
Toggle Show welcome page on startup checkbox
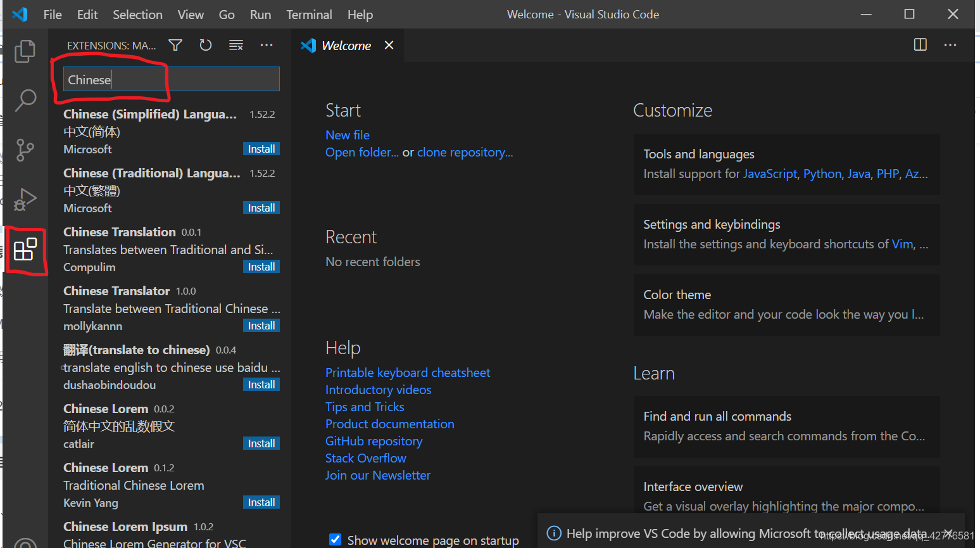pos(336,540)
